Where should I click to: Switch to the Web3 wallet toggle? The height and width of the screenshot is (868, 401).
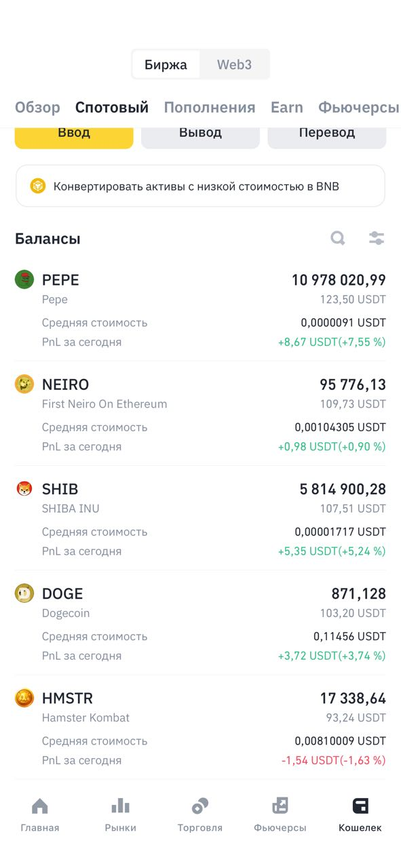tap(235, 65)
